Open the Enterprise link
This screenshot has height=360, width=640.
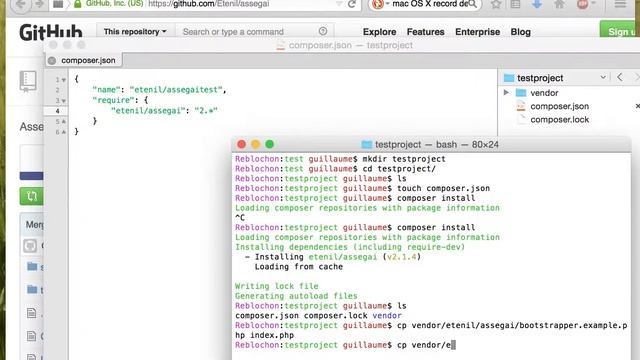[x=478, y=32]
